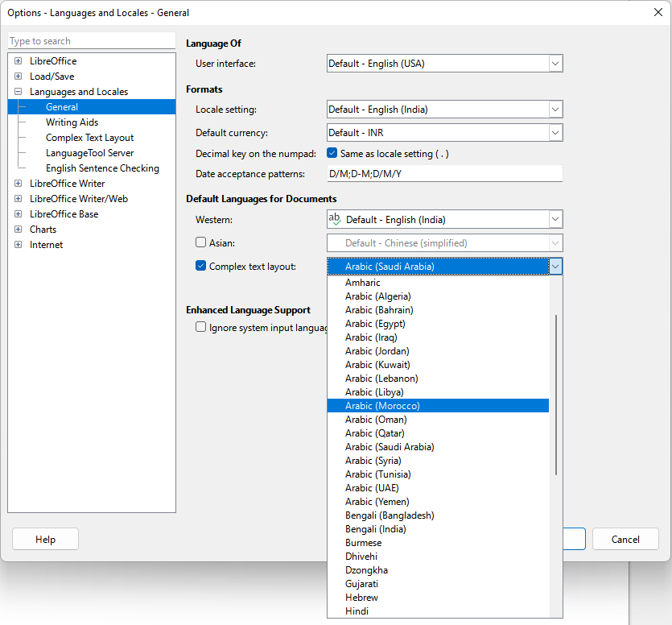The height and width of the screenshot is (625, 672).
Task: Select LibreOffice Writer in the tree
Action: point(68,183)
